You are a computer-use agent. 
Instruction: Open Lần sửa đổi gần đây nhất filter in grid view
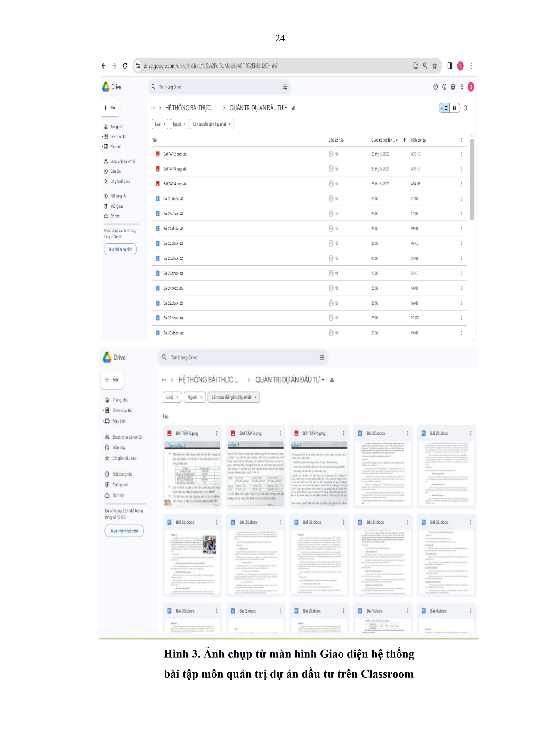point(234,397)
